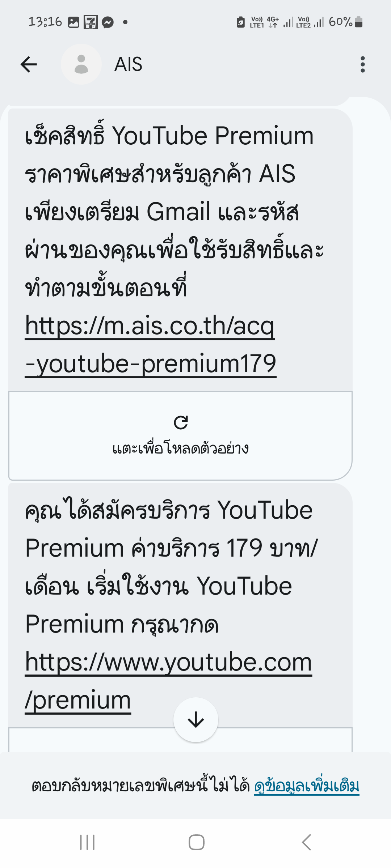
Task: Open recent apps navigation button
Action: (x=87, y=842)
